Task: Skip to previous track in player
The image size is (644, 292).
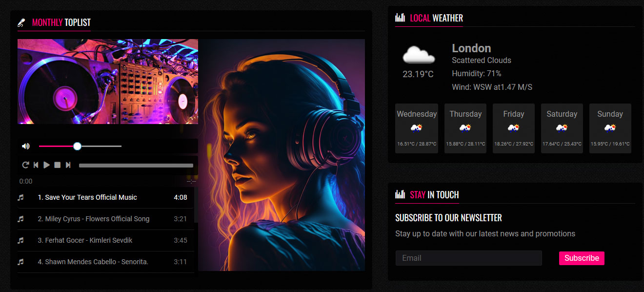Action: click(36, 165)
